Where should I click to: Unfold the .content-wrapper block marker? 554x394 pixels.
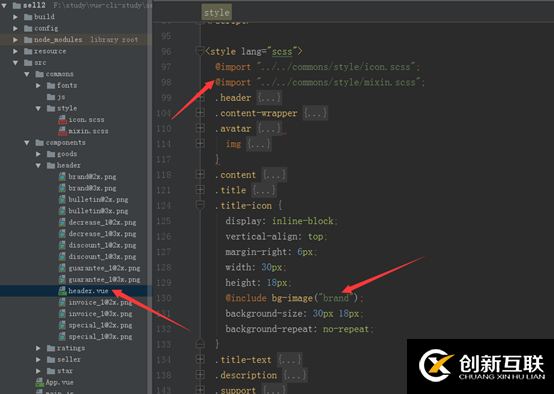pos(200,113)
